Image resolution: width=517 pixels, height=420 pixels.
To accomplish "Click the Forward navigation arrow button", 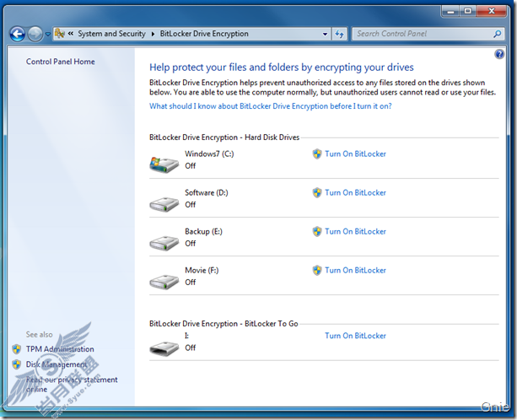I will tap(35, 34).
